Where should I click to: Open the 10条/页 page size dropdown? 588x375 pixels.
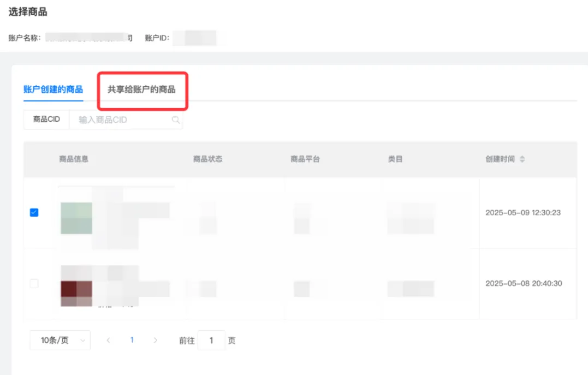(x=60, y=340)
